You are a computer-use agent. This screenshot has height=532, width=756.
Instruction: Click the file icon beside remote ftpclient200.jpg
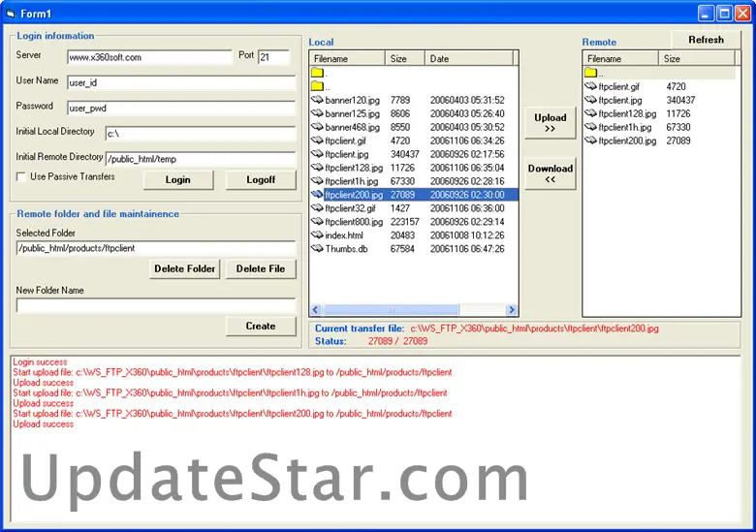590,141
